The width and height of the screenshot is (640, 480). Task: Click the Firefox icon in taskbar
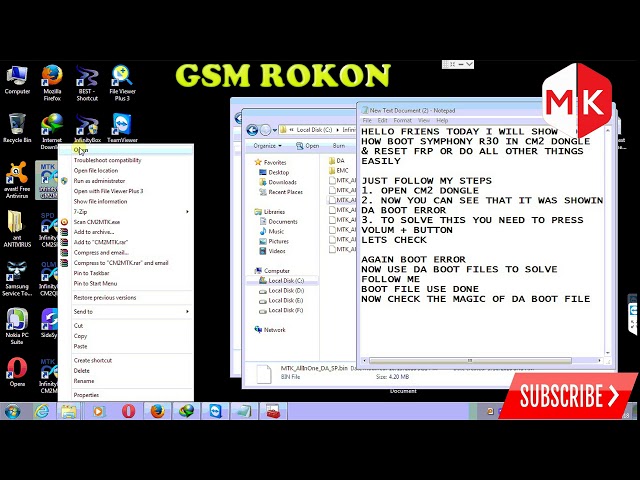[x=158, y=411]
